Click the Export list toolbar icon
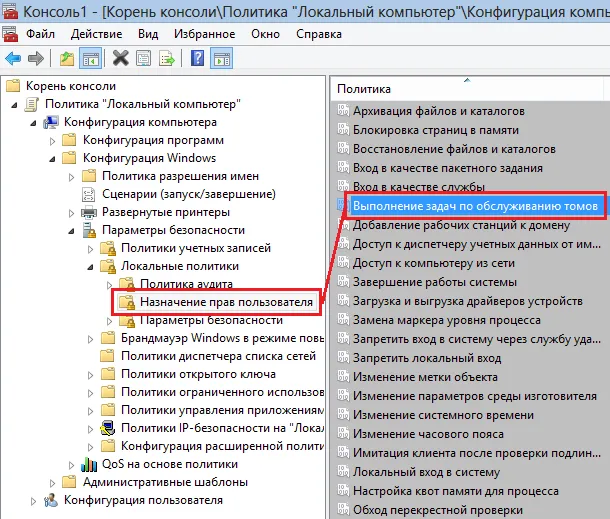Screen dimensions: 610x519 (x=167, y=59)
